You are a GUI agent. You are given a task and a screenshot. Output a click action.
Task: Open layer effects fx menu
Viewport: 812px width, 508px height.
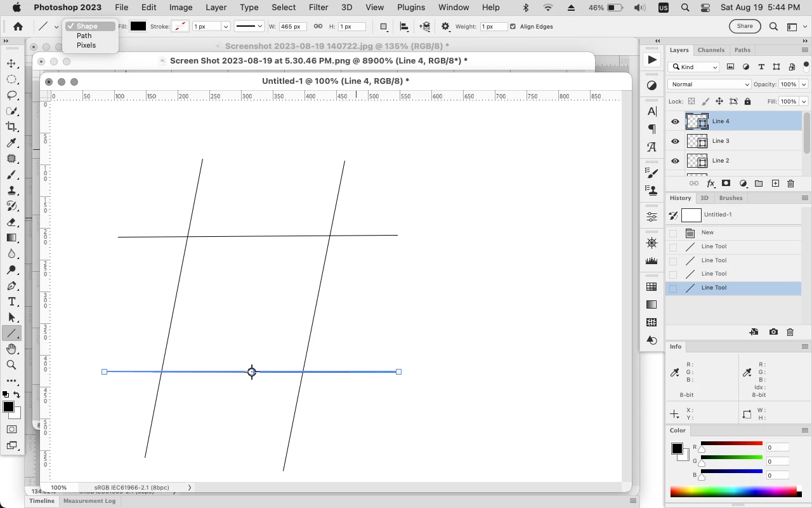710,184
